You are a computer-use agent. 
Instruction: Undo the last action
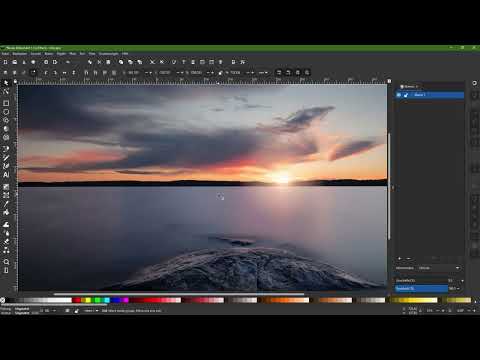tap(68, 62)
